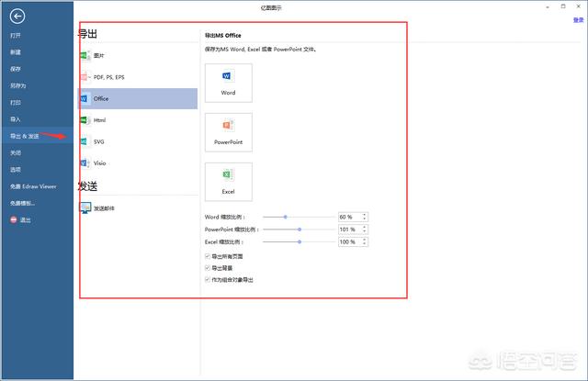This screenshot has height=381, width=588.
Task: Decrease Excel scale with down stepper
Action: (365, 244)
